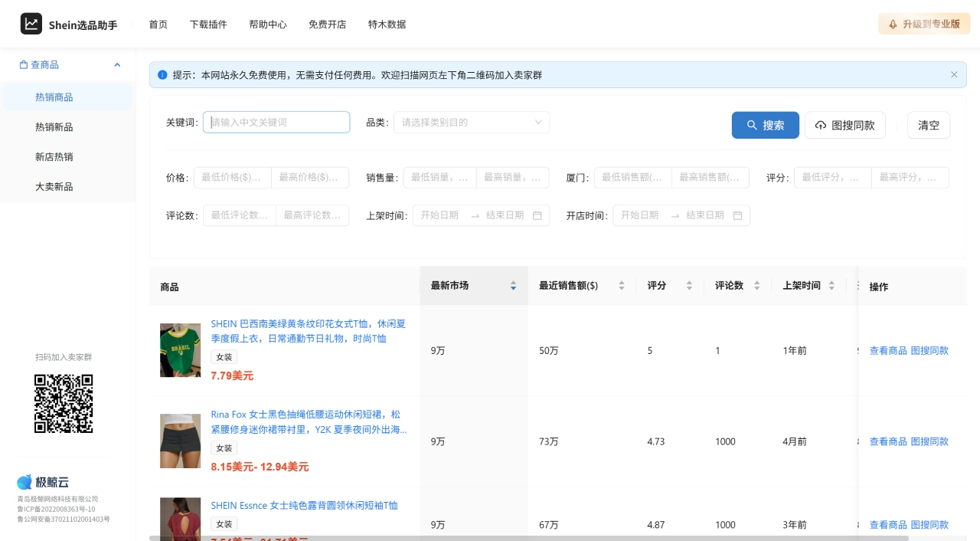Viewport: 980px width, 541px height.
Task: Open the SHEIN Essnce 女士纯色 product title link
Action: (x=304, y=506)
